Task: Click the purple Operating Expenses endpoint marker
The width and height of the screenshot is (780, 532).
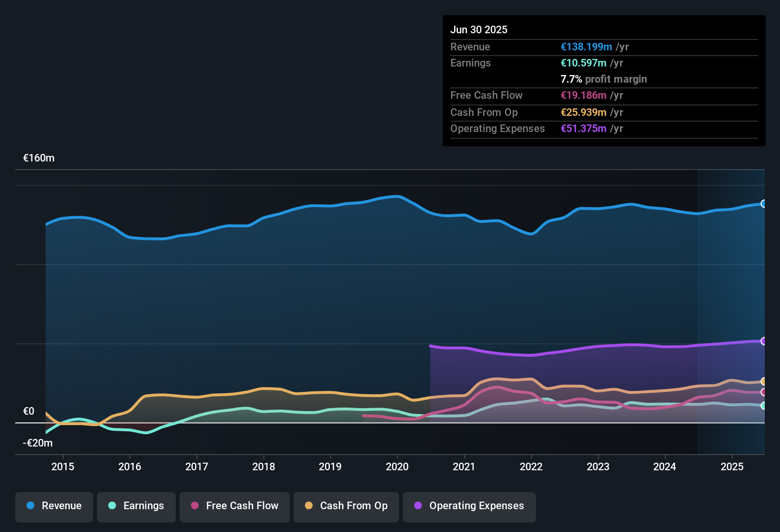Action: click(x=764, y=341)
